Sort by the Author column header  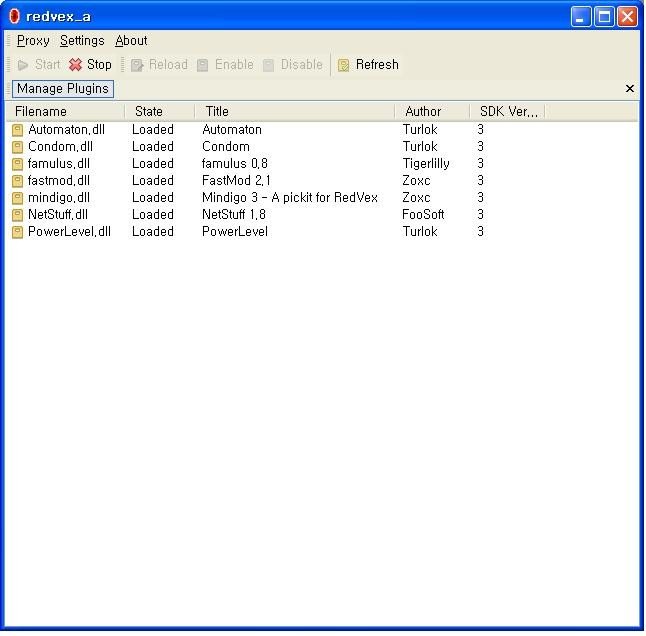(x=432, y=112)
